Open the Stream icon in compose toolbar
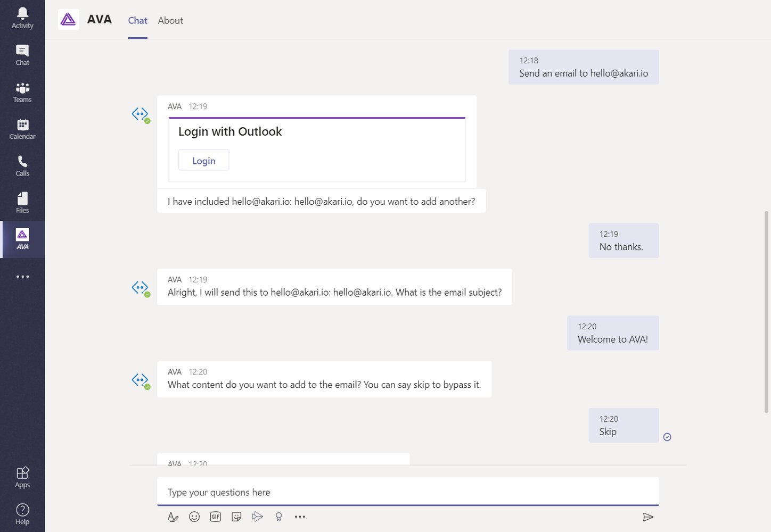 [x=258, y=517]
